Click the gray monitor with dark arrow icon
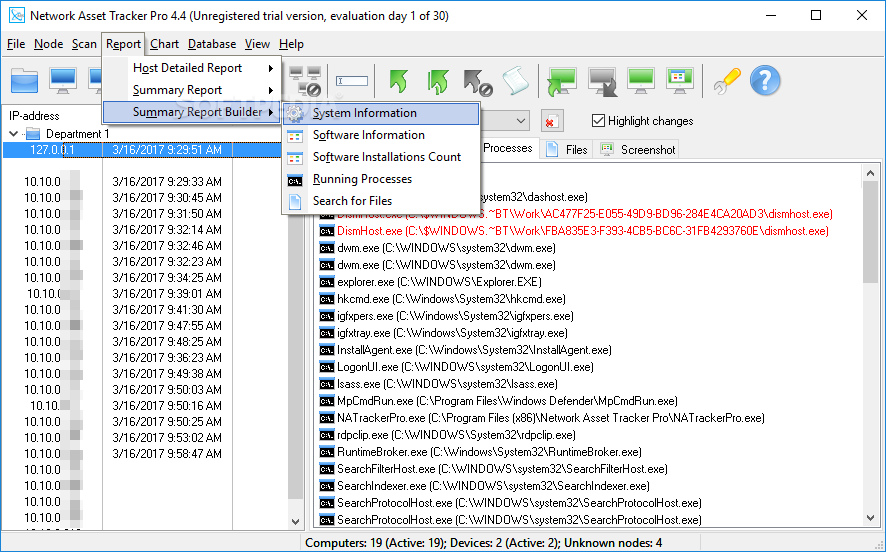886x552 pixels. (x=602, y=81)
